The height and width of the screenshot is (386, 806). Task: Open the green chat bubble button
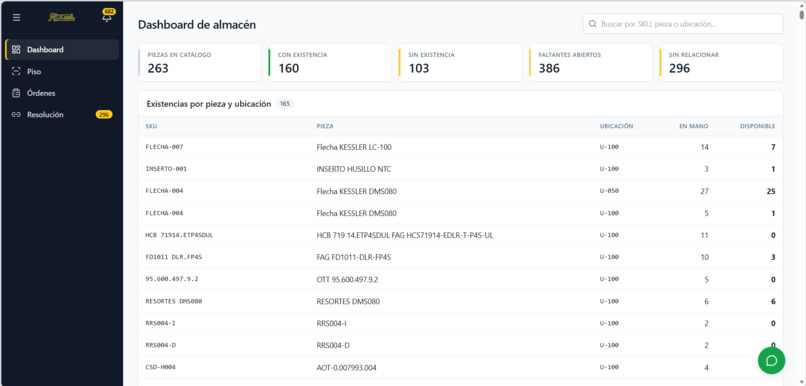pyautogui.click(x=771, y=361)
